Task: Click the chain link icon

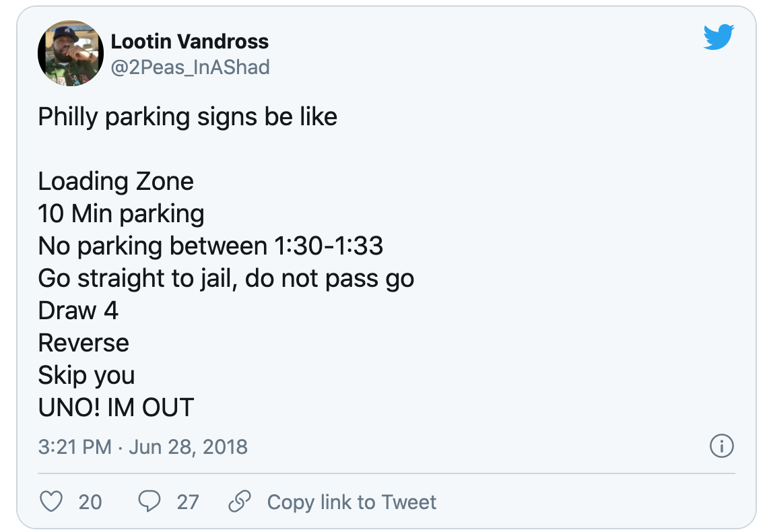Action: tap(240, 502)
